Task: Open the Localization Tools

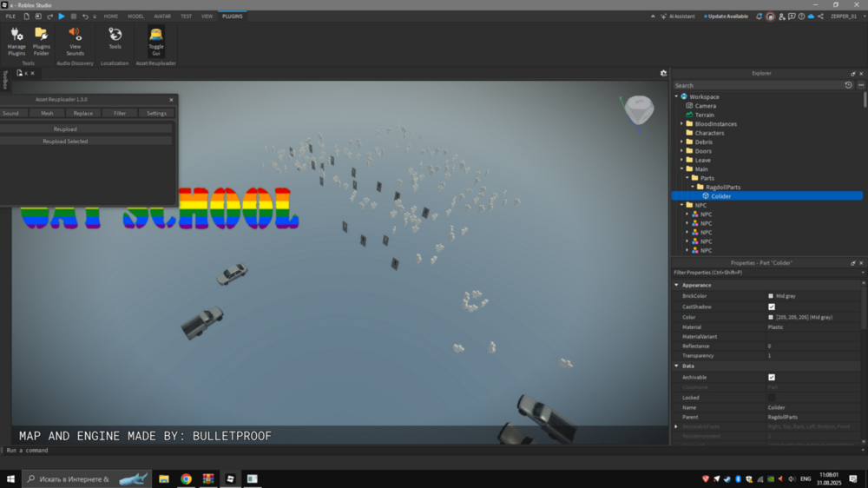Action: click(x=115, y=39)
